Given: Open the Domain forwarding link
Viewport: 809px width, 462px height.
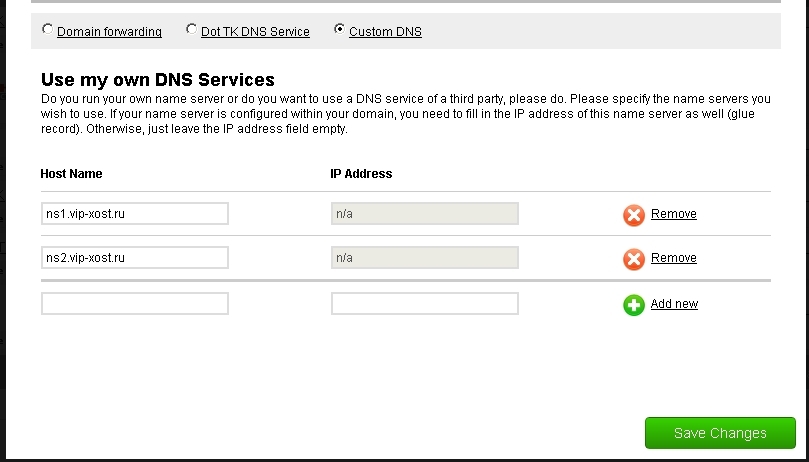Looking at the screenshot, I should [x=109, y=32].
